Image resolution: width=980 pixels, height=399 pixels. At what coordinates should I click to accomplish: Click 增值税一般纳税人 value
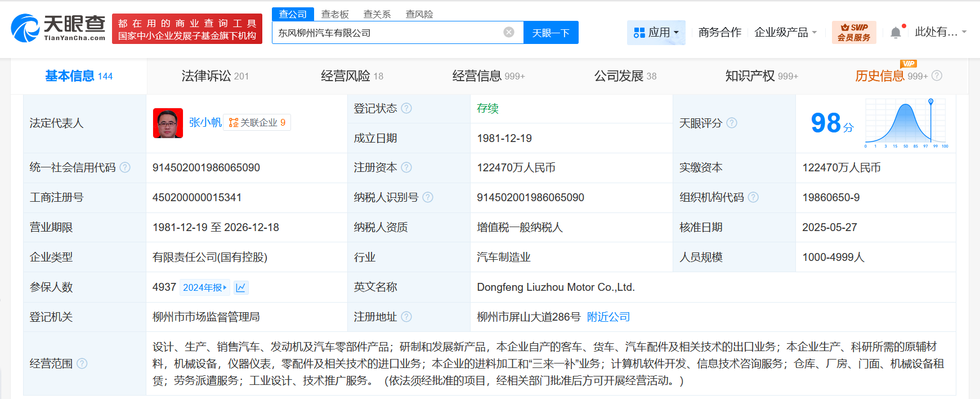click(x=520, y=227)
